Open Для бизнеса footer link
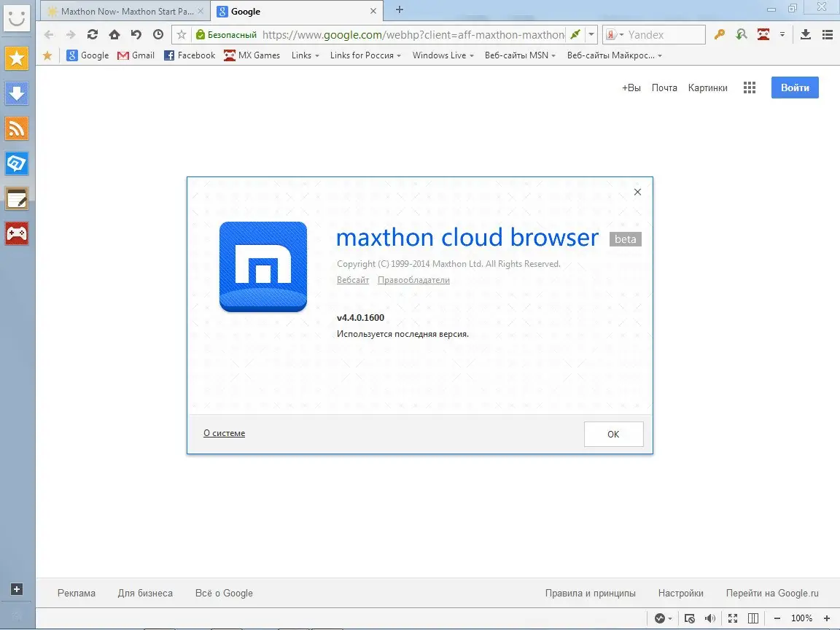 click(145, 593)
